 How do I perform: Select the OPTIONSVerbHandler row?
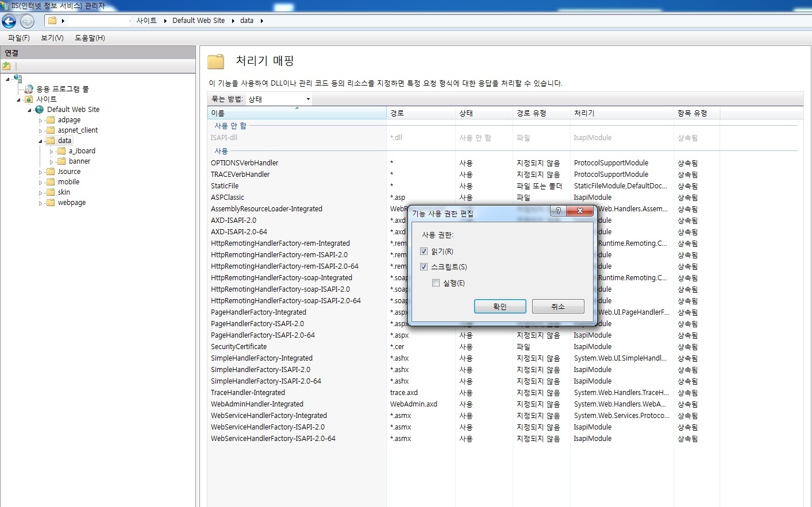(454, 163)
